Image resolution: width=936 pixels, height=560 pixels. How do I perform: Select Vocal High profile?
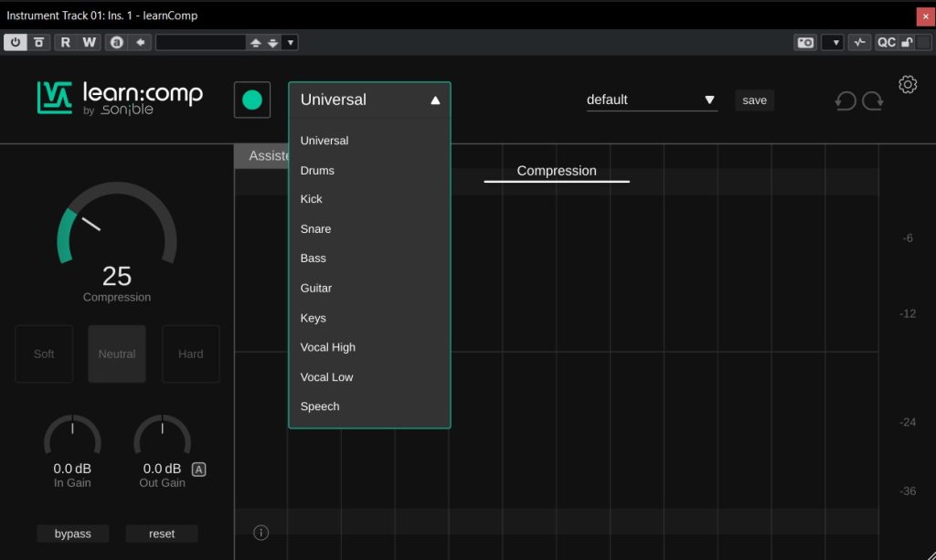[x=328, y=347]
